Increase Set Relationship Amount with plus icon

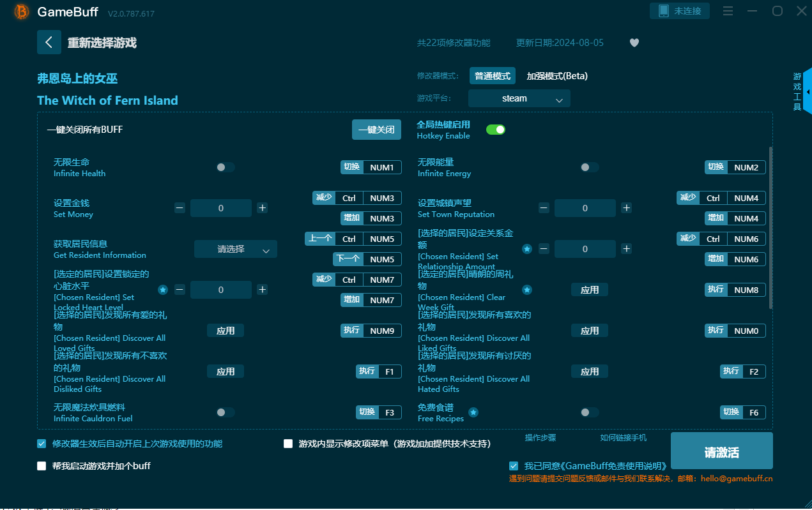[626, 249]
